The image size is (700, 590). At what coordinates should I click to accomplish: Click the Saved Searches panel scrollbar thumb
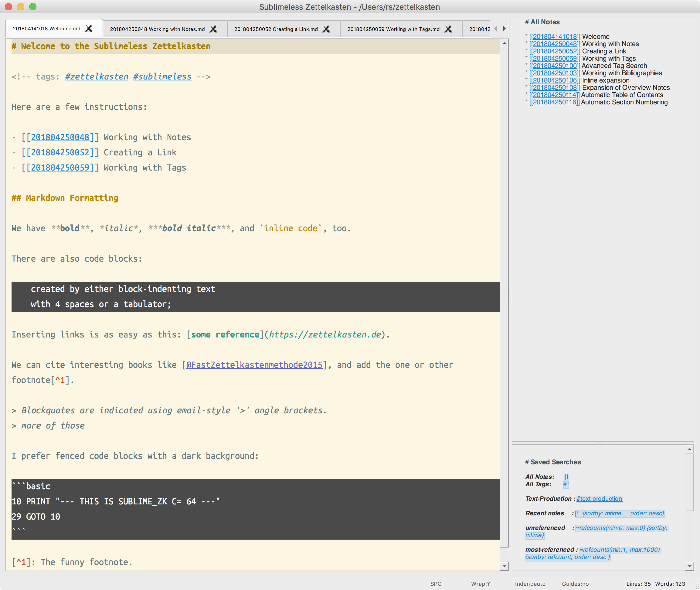click(x=689, y=482)
